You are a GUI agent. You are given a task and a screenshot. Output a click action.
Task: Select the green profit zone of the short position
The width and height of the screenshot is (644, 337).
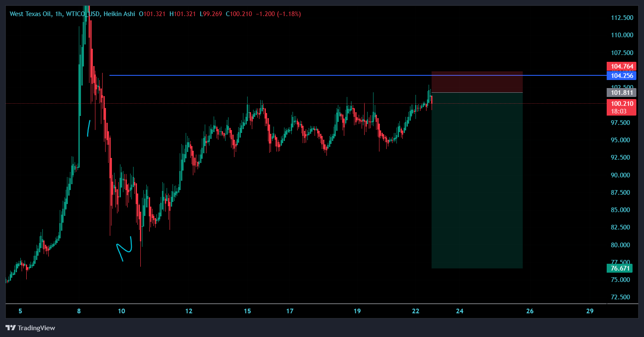coord(477,180)
